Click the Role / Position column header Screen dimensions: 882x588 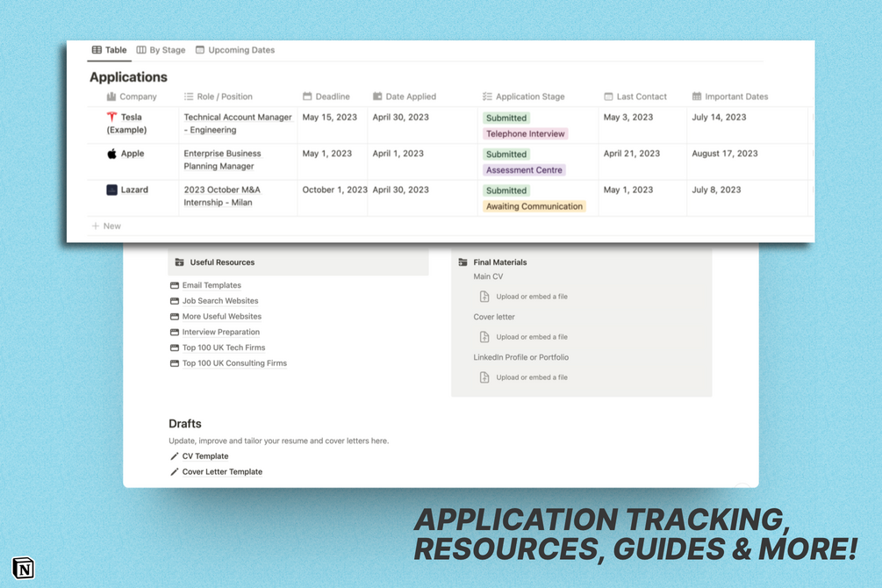(x=219, y=97)
